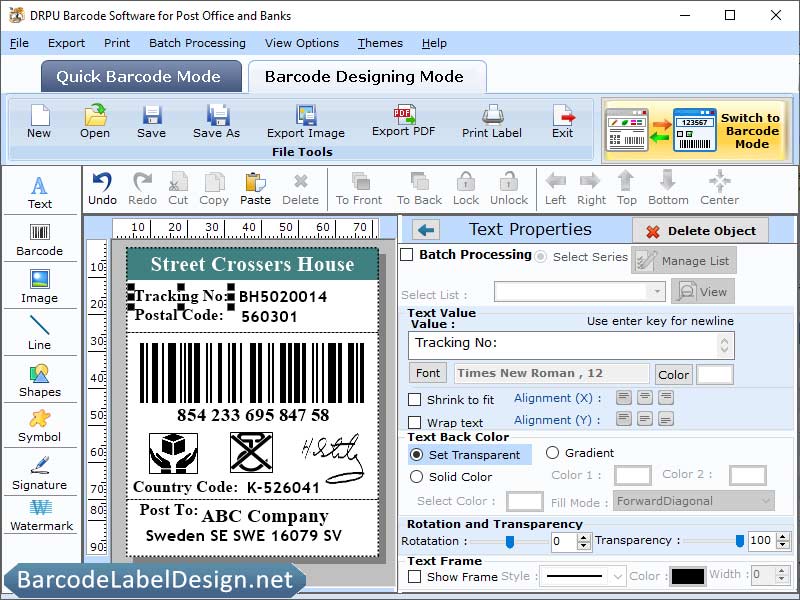800x600 pixels.
Task: Select the Shapes tool in the sidebar
Action: tap(40, 381)
